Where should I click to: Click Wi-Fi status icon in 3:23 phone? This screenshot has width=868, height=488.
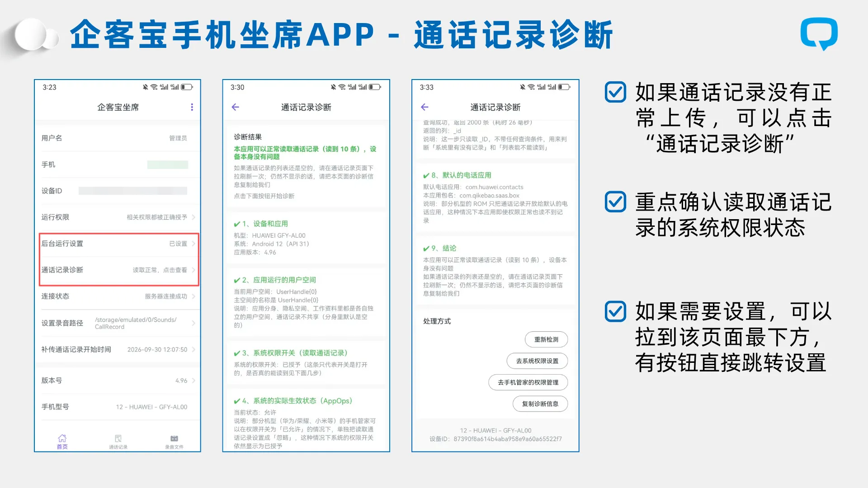(154, 87)
